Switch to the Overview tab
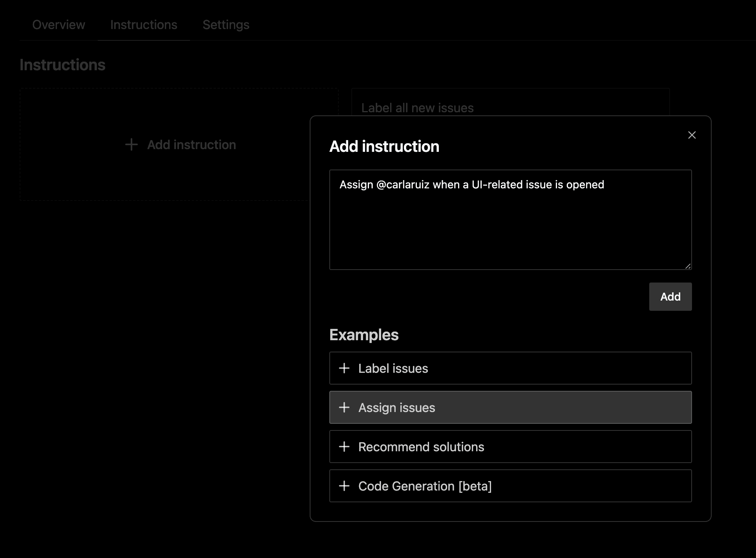 [x=58, y=25]
